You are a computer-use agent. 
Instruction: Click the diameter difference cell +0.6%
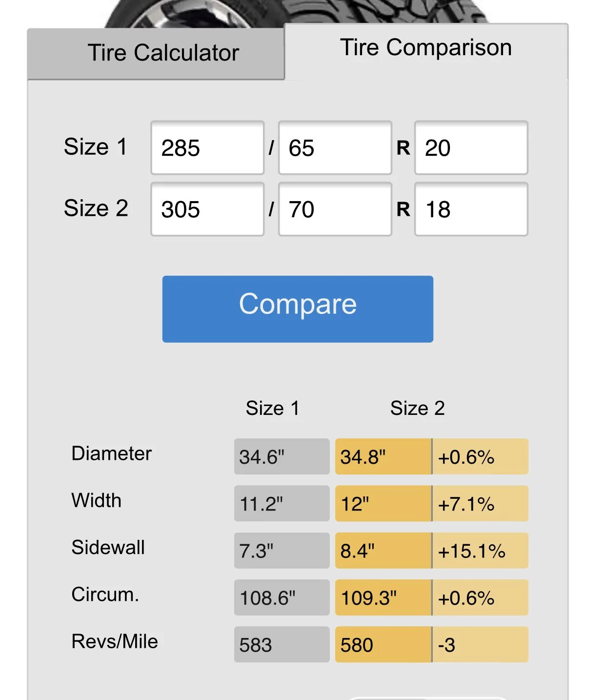tap(480, 456)
